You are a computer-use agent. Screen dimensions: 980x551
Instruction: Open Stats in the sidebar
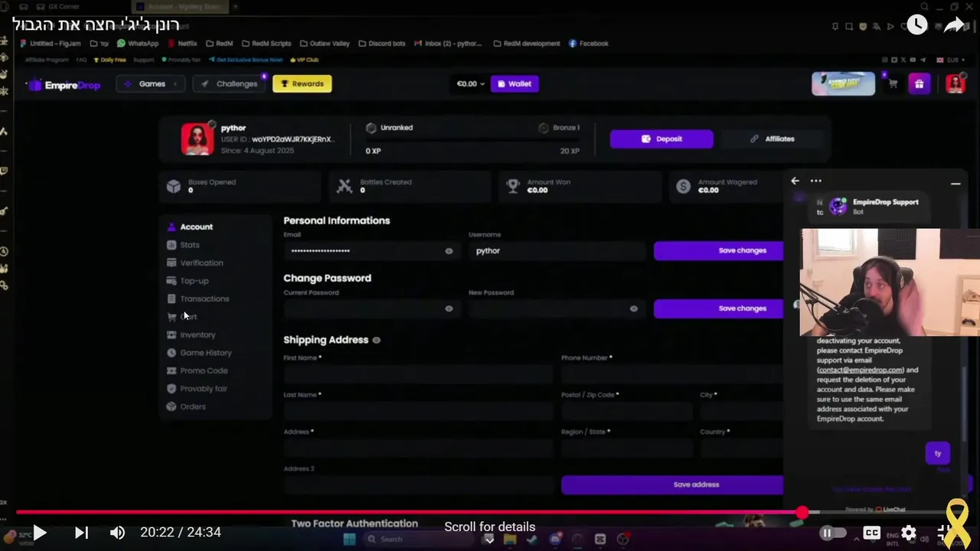pos(189,245)
